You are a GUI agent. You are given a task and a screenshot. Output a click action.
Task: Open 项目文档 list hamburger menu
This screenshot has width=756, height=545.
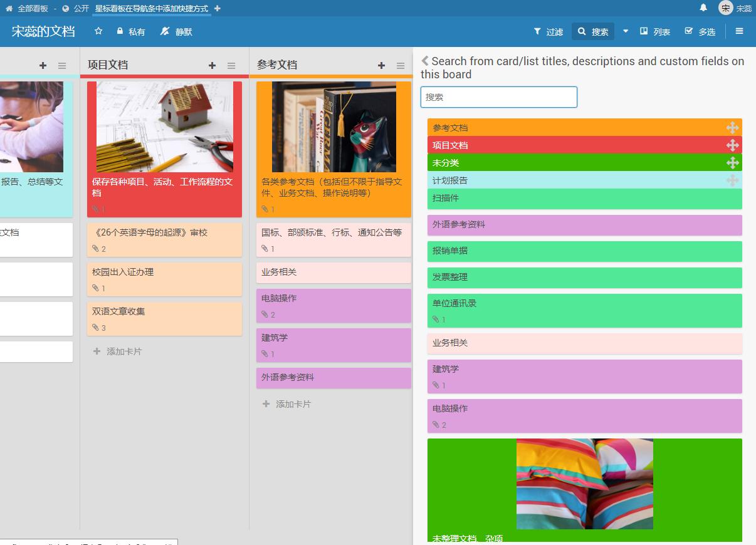[x=231, y=65]
